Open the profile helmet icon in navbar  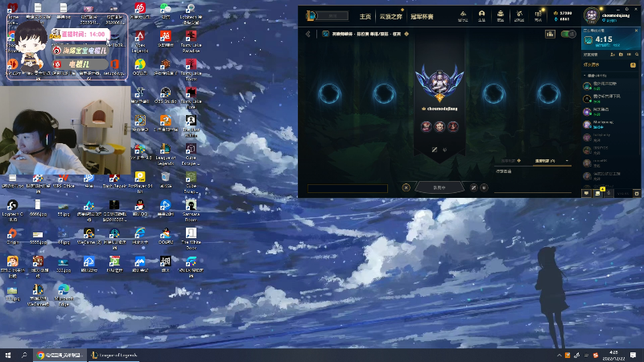(481, 16)
